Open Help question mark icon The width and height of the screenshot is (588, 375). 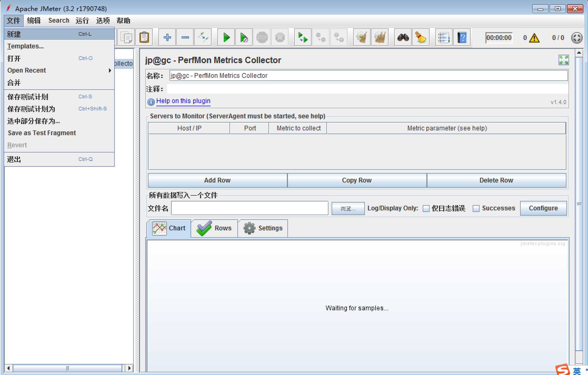click(462, 37)
